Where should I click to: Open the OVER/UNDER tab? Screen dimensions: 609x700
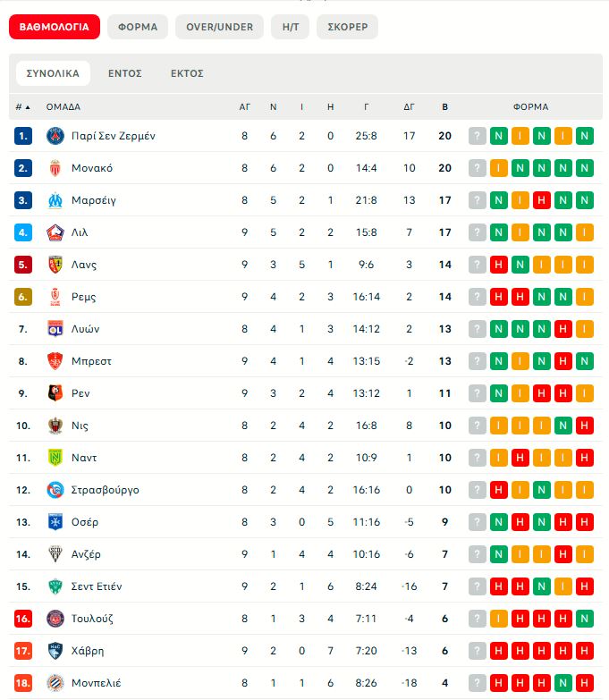click(x=219, y=27)
